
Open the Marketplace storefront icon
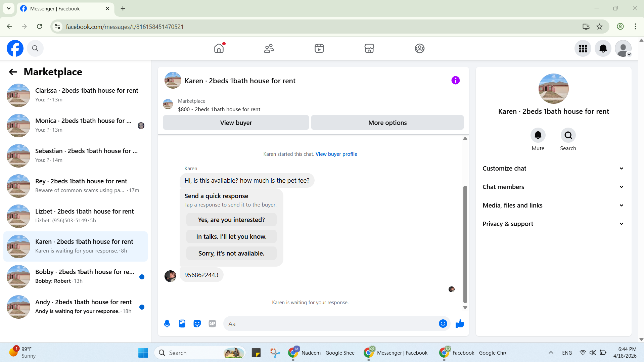pos(369,48)
